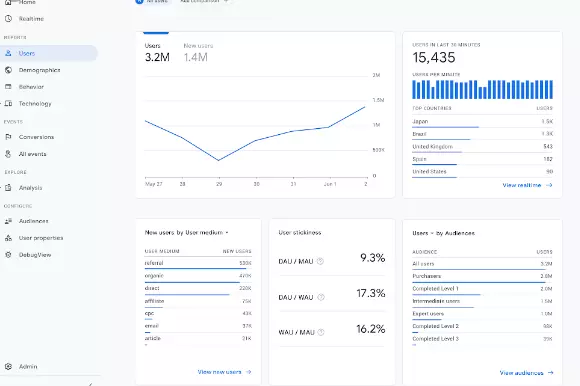Click the Intermediate users audience row

click(482, 302)
